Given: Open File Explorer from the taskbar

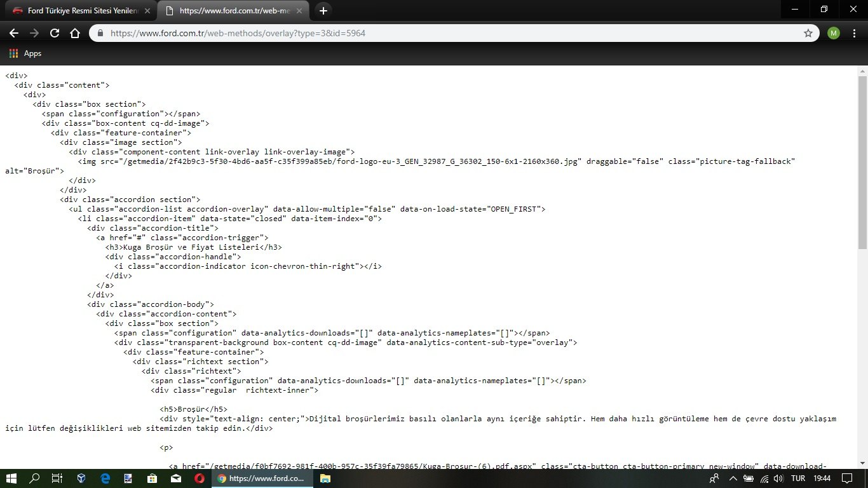Looking at the screenshot, I should (x=325, y=478).
